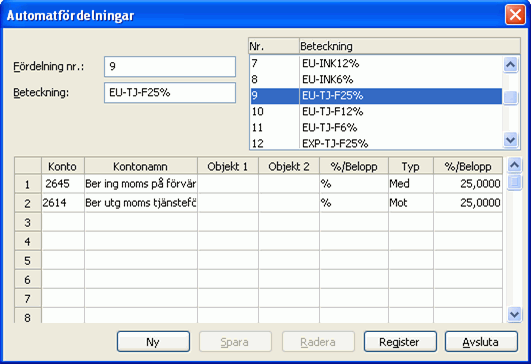Select list row 8 EU-INK6%
Screen dimensions: 531x364
pos(376,79)
